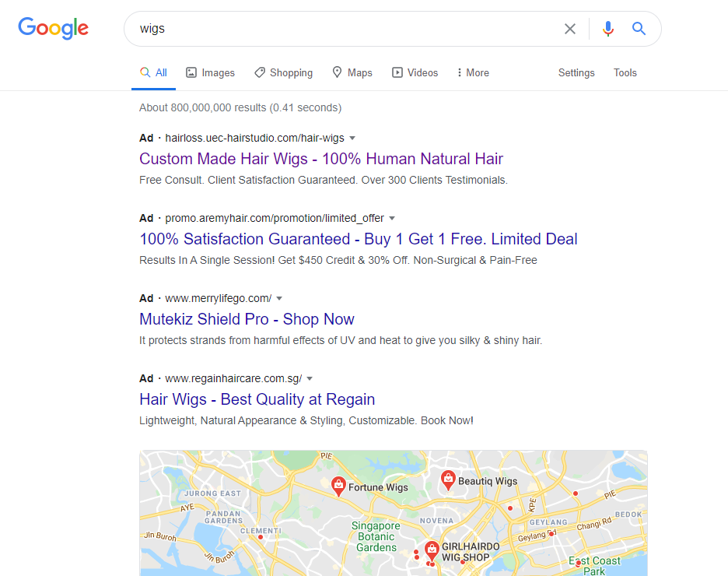The height and width of the screenshot is (576, 728).
Task: Click the blue magnifying glass search icon
Action: [639, 29]
